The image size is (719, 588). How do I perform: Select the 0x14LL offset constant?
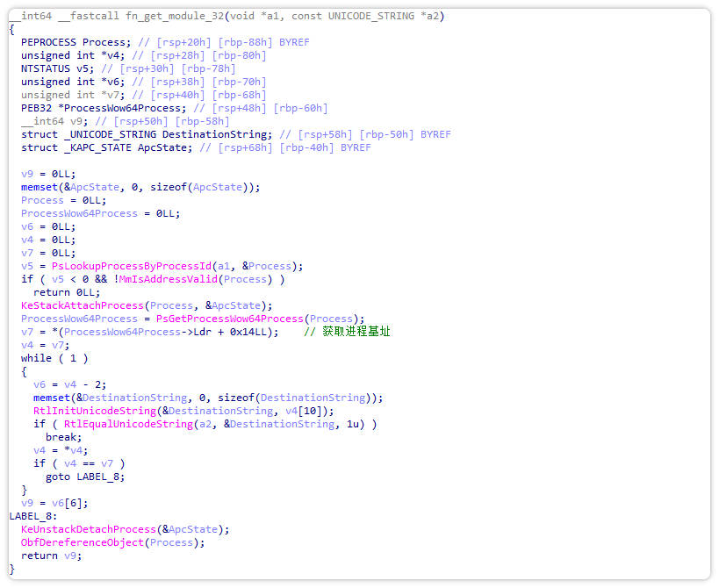point(257,332)
